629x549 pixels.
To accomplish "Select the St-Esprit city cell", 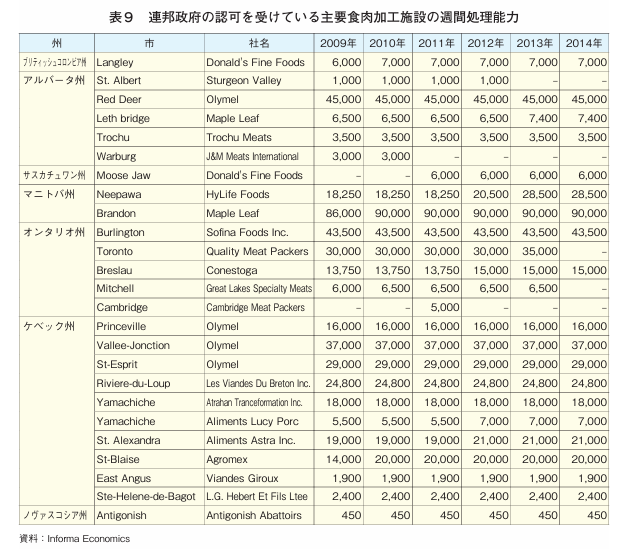I will coord(149,364).
